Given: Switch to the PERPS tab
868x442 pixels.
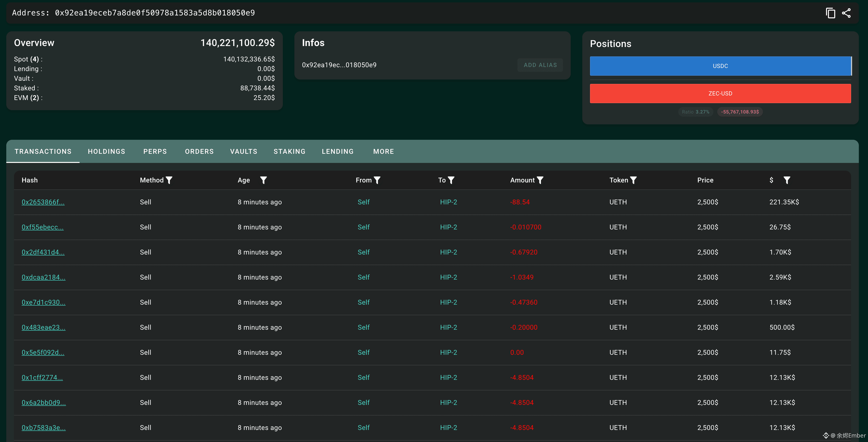Looking at the screenshot, I should point(155,152).
